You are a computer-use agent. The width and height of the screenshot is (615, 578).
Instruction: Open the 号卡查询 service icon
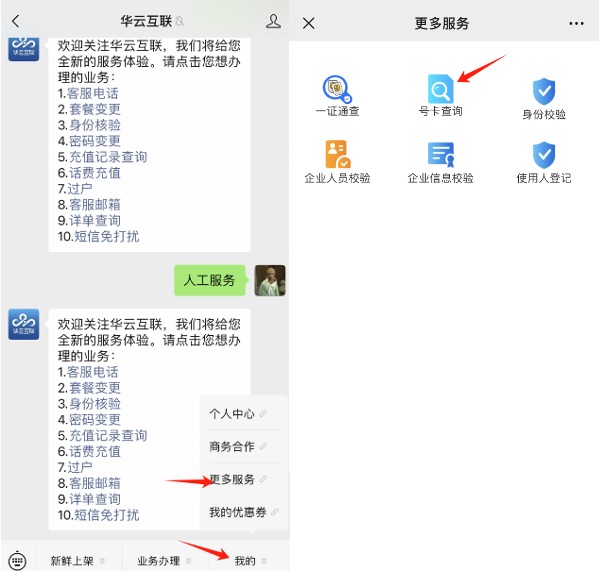coord(440,89)
